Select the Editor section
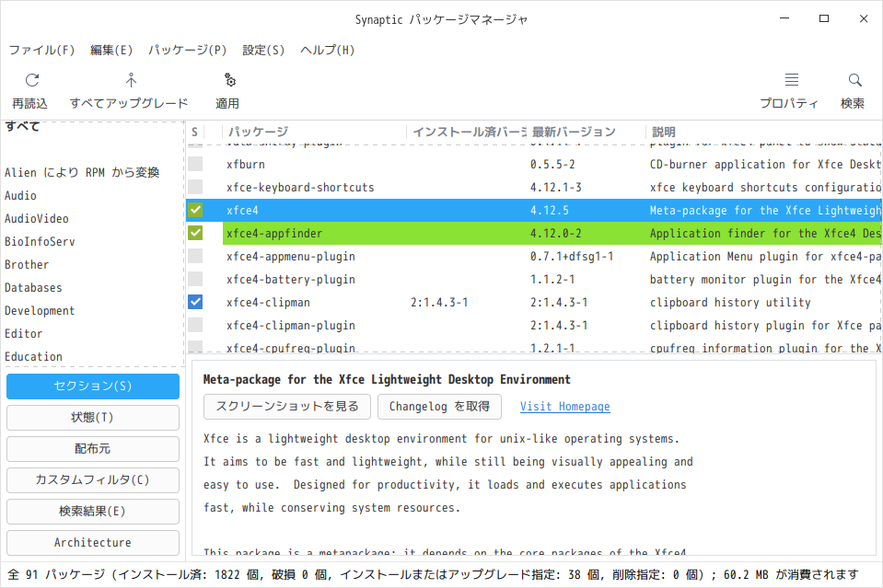This screenshot has height=588, width=883. [24, 334]
